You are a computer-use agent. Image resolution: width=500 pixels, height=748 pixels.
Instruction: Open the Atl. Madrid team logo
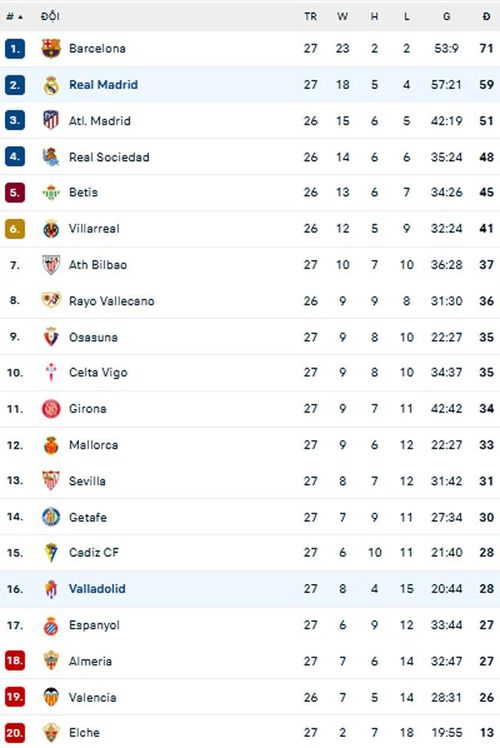51,120
